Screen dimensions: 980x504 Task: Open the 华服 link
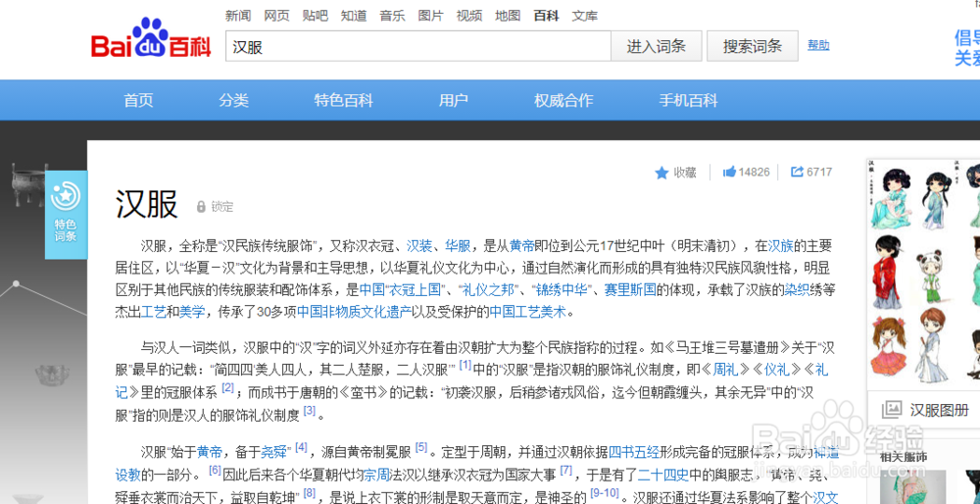coord(458,245)
